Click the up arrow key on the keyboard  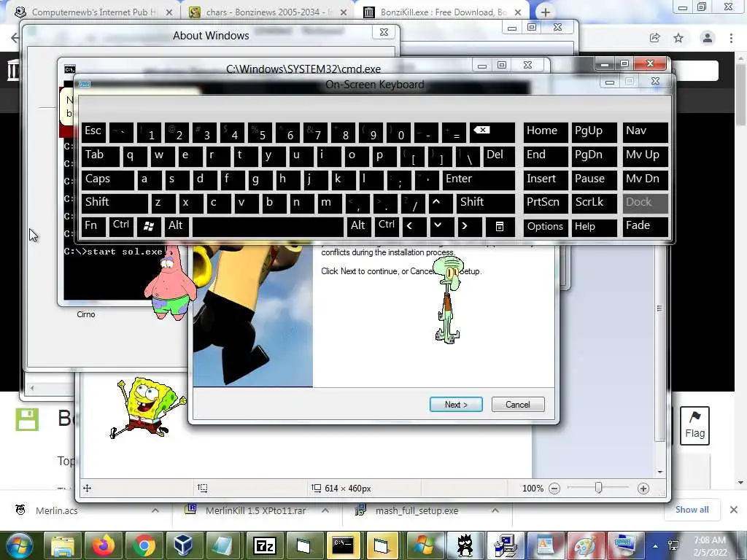click(440, 203)
